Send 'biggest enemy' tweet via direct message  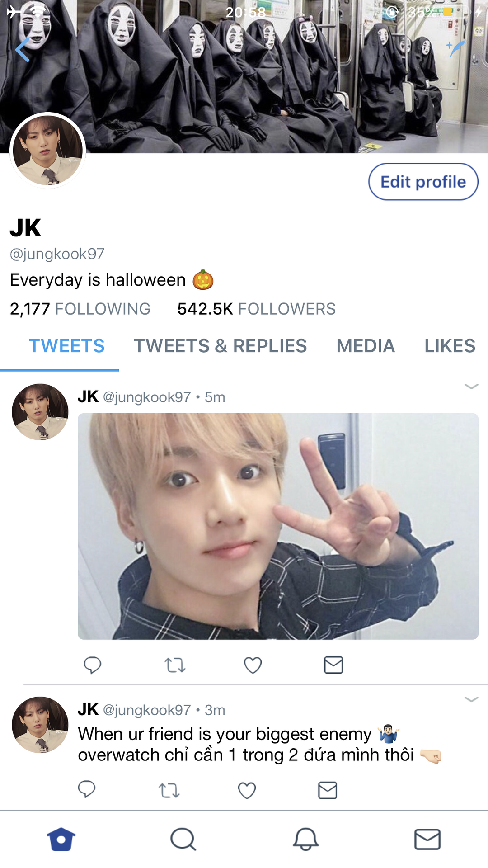(328, 790)
